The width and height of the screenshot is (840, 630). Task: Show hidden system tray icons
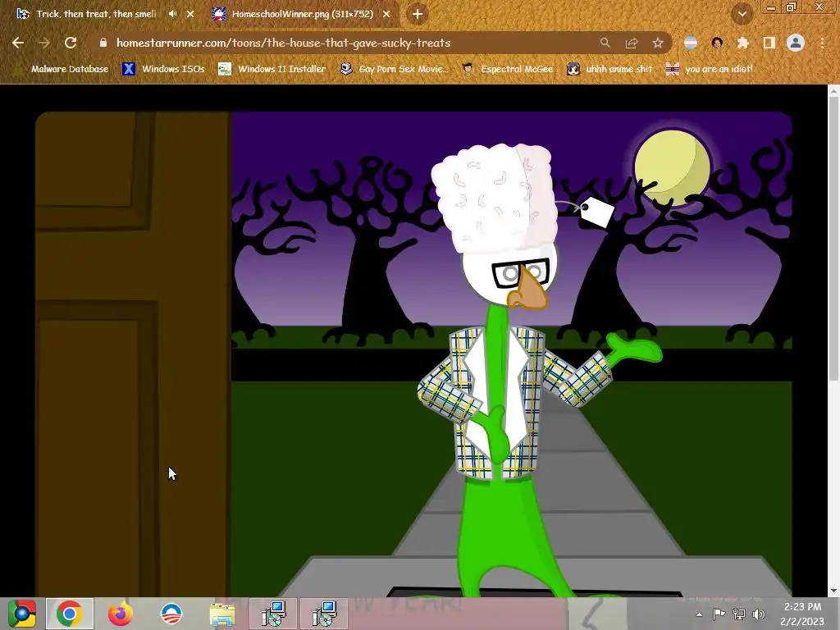coord(699,614)
